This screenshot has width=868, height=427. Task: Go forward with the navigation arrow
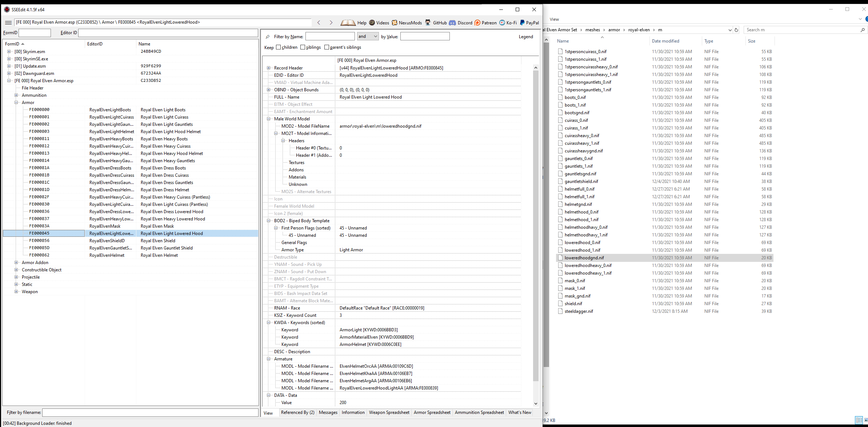coord(331,23)
